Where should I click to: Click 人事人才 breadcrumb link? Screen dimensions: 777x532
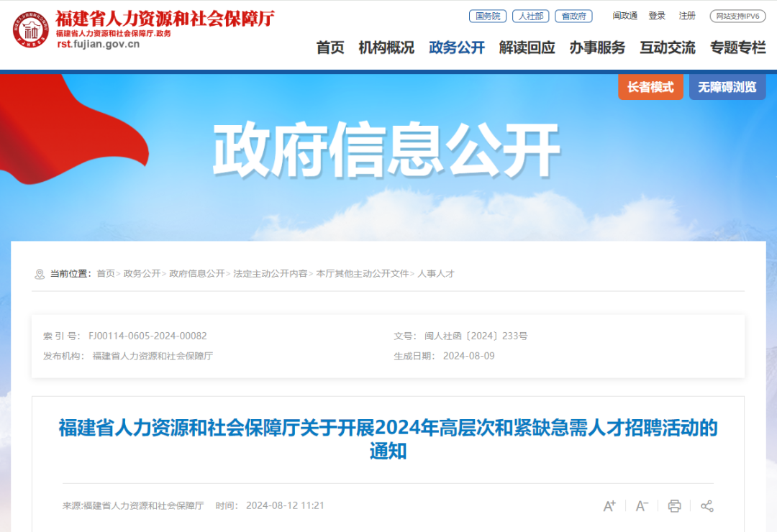435,273
